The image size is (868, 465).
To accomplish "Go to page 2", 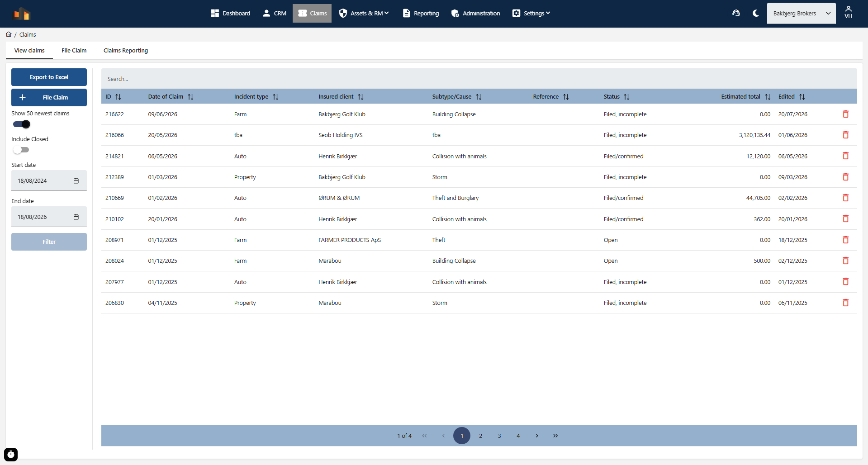I will [x=480, y=436].
